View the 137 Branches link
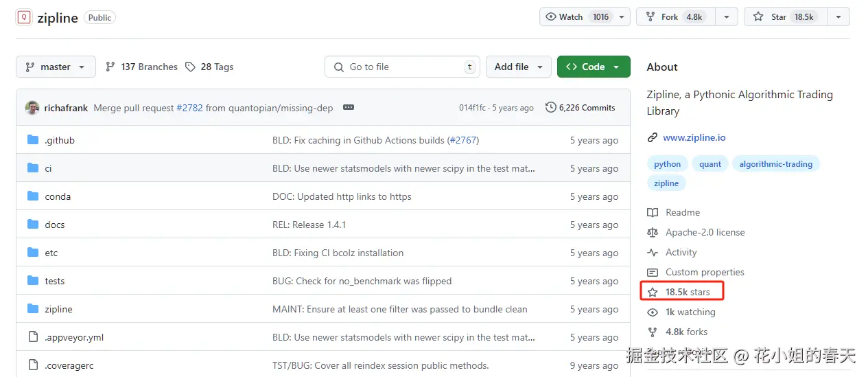 141,67
